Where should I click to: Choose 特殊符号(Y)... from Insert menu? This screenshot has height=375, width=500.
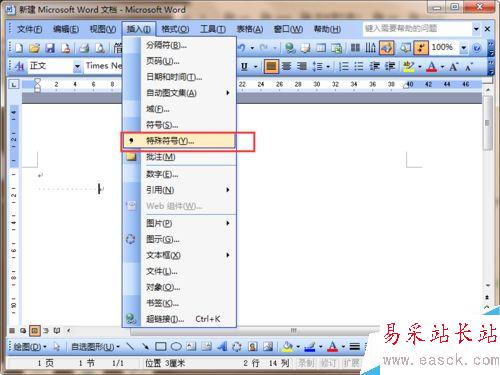179,141
